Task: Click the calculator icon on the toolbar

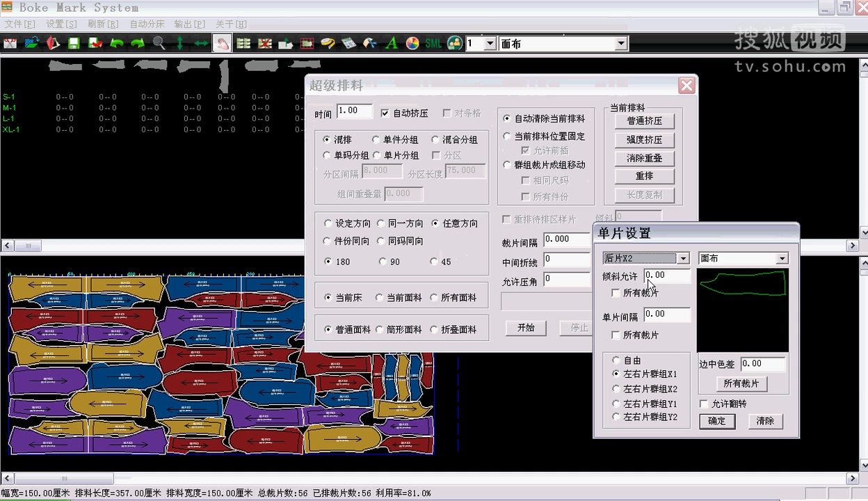Action: [x=348, y=43]
